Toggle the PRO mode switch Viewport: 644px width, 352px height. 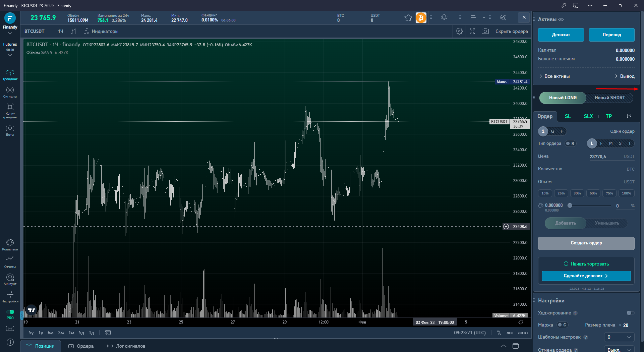10,312
